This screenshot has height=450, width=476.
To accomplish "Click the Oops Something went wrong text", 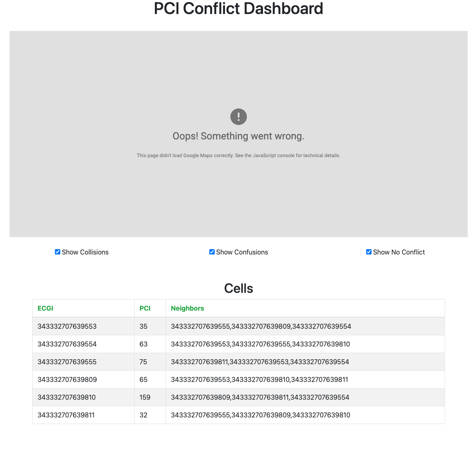I will pyautogui.click(x=238, y=136).
